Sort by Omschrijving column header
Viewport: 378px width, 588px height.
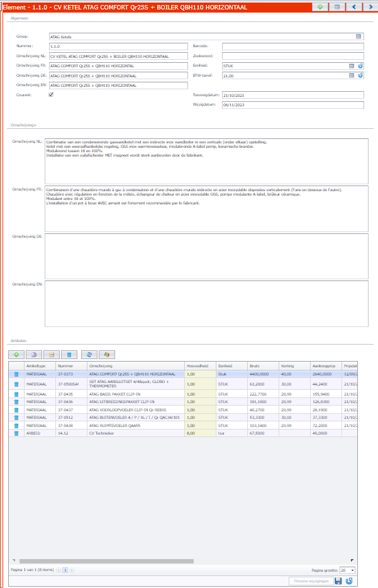coord(136,365)
